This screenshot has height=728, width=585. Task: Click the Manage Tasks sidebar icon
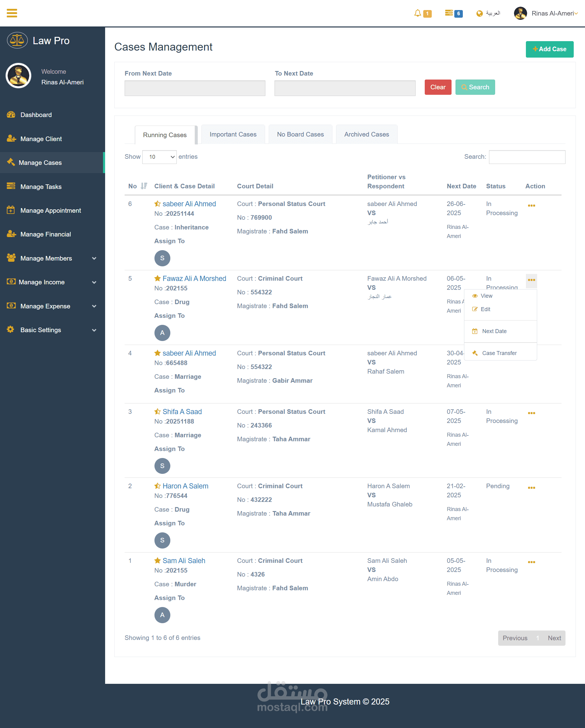(x=11, y=186)
